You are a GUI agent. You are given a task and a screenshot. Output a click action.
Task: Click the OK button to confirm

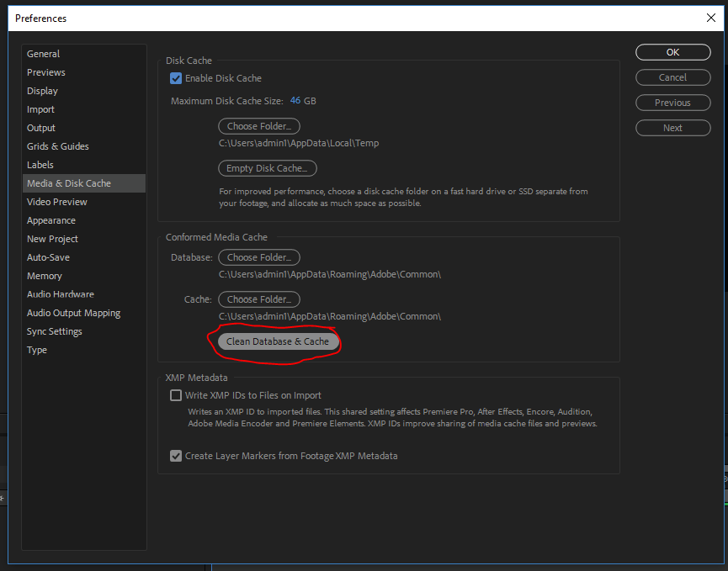pos(672,52)
